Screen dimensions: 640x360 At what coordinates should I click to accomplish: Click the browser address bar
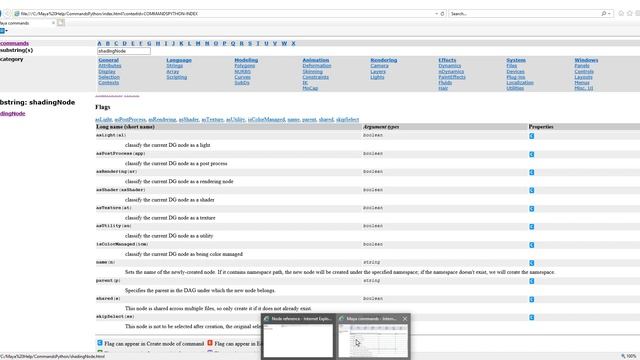pyautogui.click(x=229, y=13)
